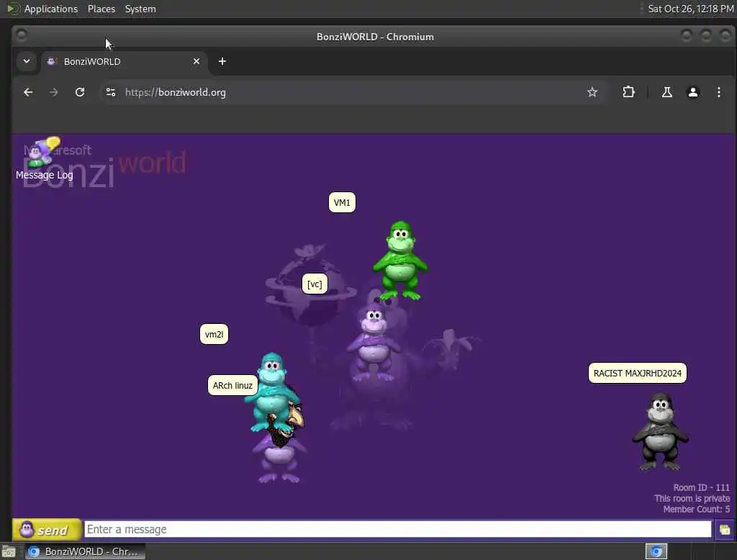737x560 pixels.
Task: Click the workspace switcher in bottom panel
Action: click(656, 551)
